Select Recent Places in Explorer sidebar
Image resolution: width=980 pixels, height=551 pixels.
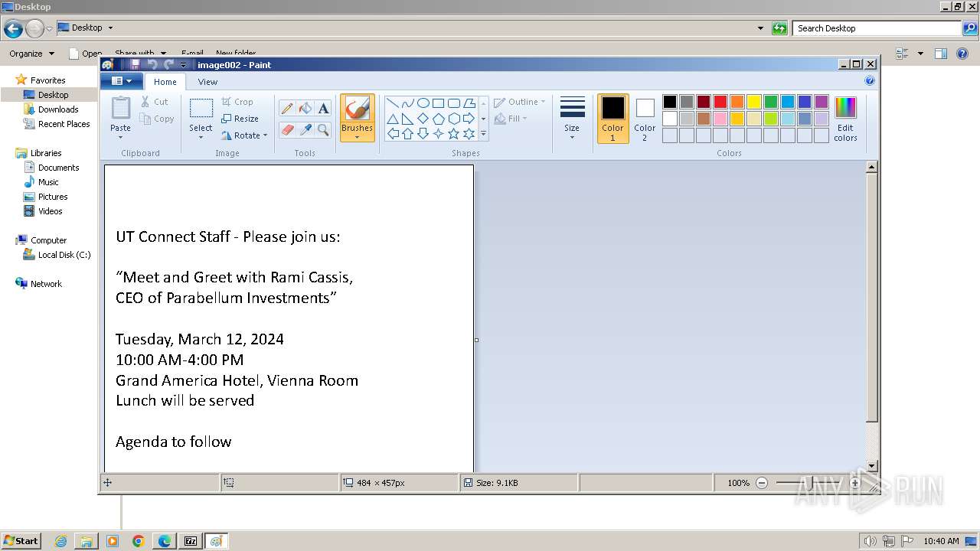64,124
